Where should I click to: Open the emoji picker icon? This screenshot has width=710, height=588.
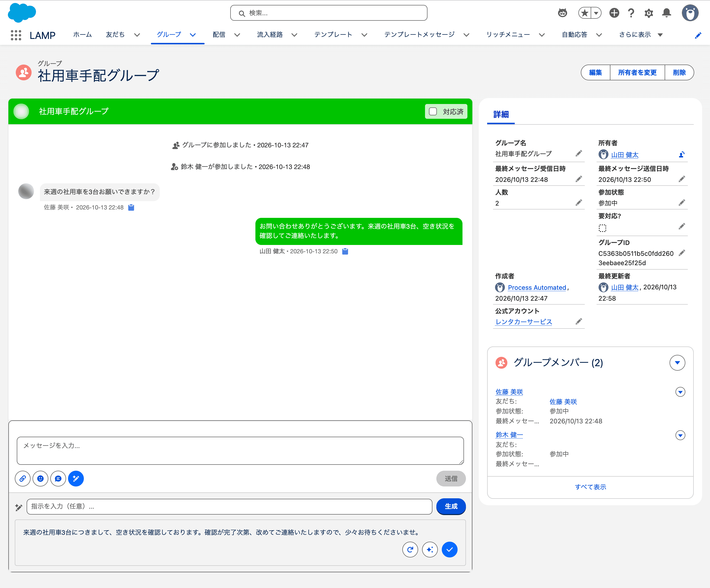tap(41, 479)
